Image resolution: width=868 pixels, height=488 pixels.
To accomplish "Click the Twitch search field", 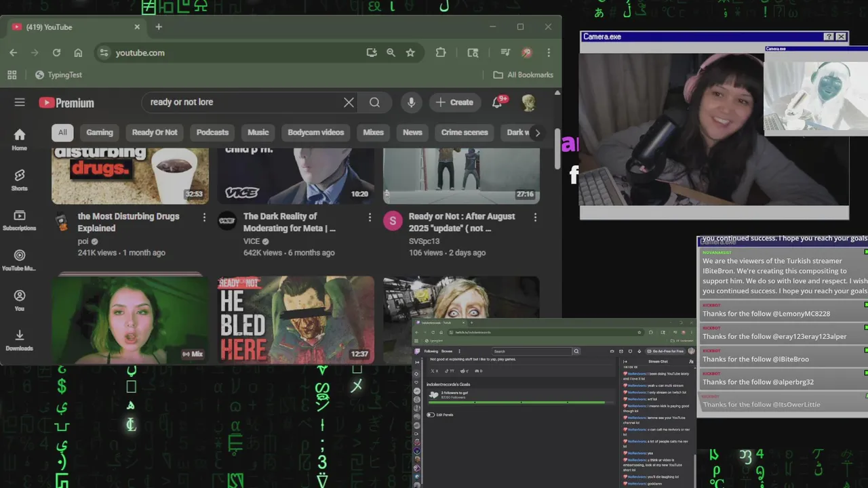I will pos(532,351).
